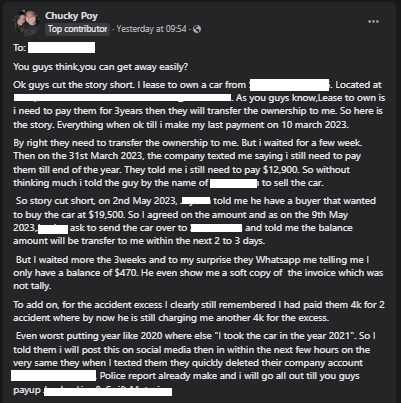Click the redacted name after 'by the name of'
This screenshot has width=401, height=403.
[x=234, y=183]
